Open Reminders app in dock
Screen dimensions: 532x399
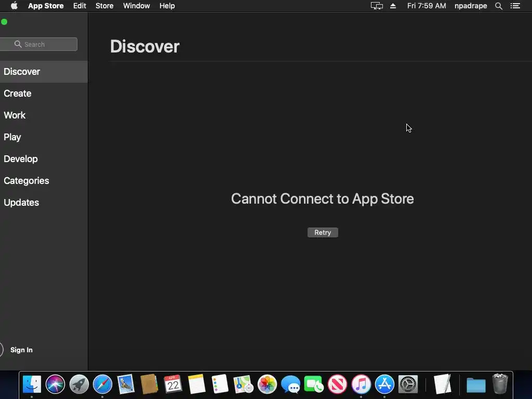[220, 384]
